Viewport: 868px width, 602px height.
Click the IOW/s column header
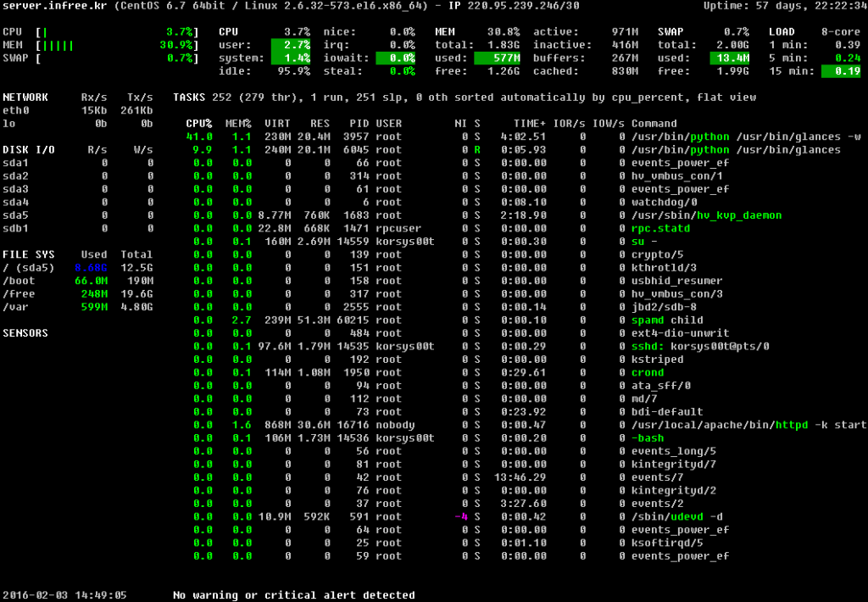click(x=609, y=124)
